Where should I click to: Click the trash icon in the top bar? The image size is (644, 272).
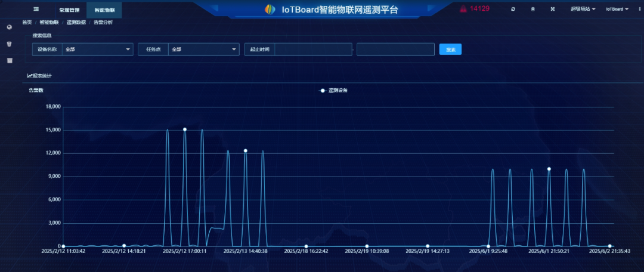click(x=532, y=9)
